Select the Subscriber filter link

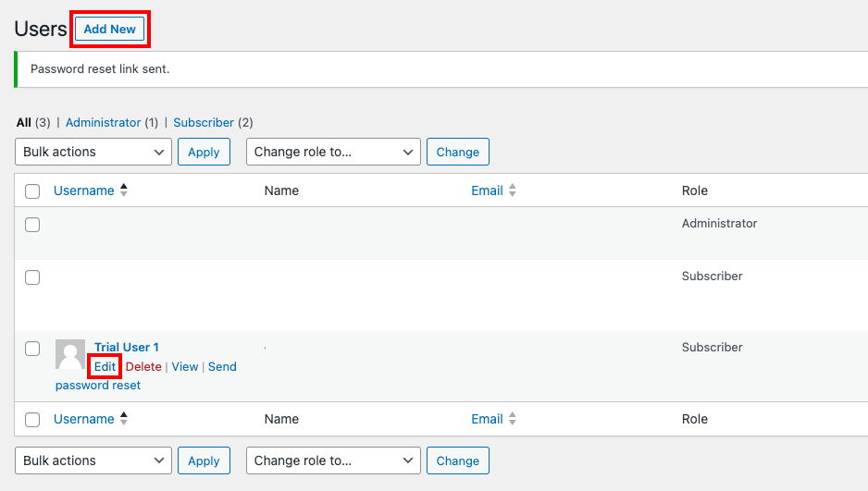tap(204, 123)
